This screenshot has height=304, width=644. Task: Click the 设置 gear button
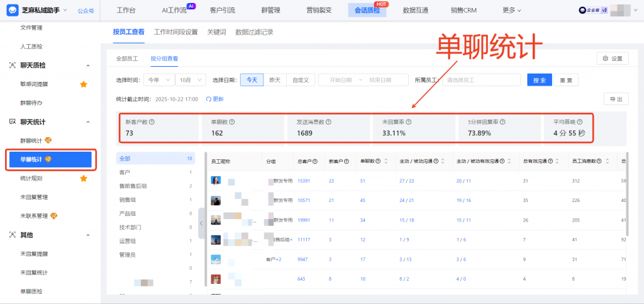click(x=612, y=59)
